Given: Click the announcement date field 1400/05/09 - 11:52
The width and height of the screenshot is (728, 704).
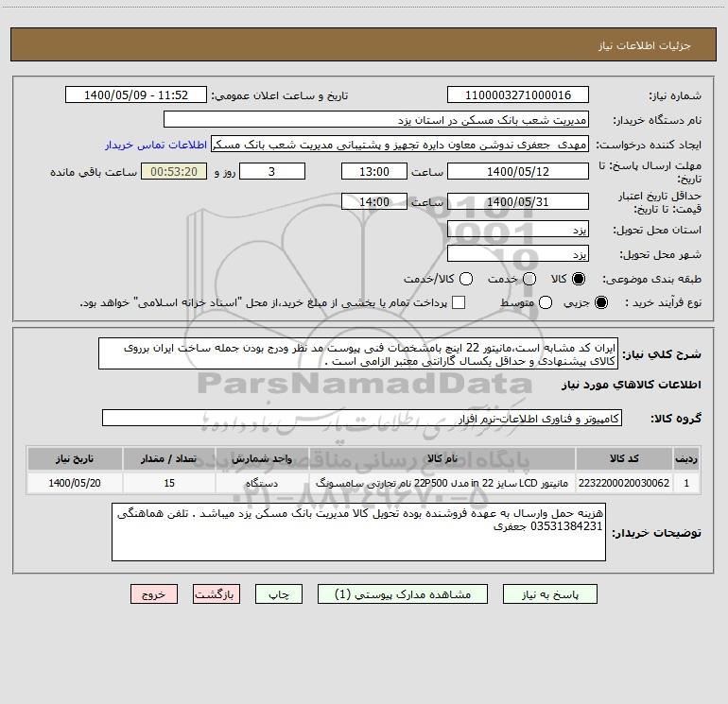Looking at the screenshot, I should pos(136,94).
